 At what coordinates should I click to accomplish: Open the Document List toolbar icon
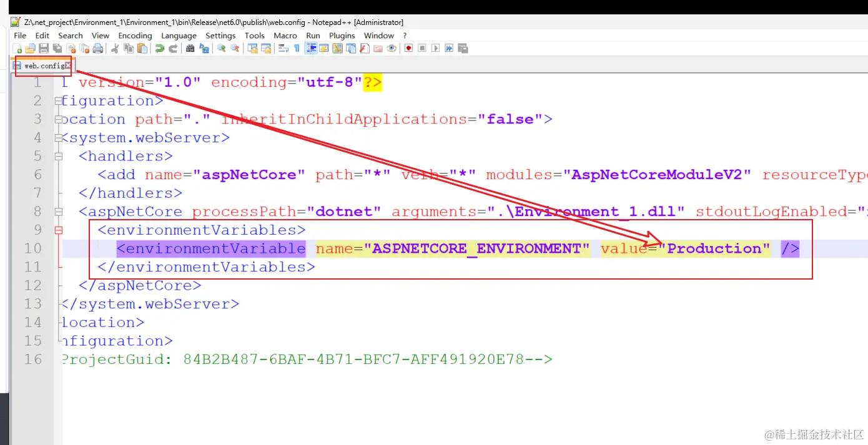(x=351, y=48)
